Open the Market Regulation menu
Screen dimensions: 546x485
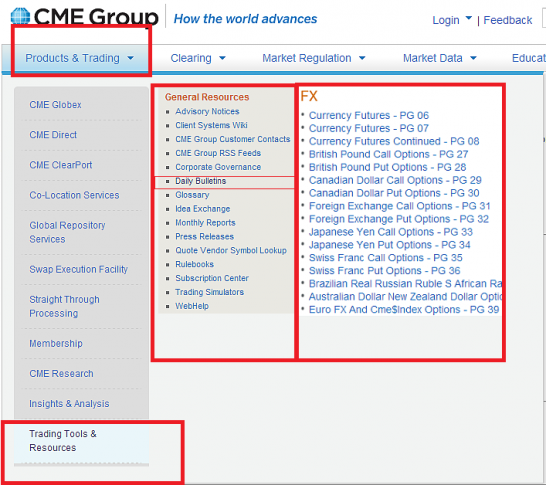[314, 58]
